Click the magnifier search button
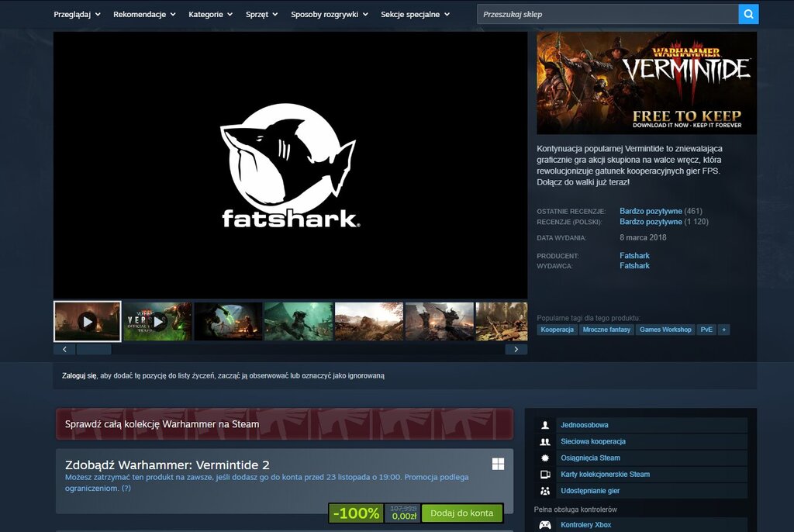The width and height of the screenshot is (794, 532). pos(748,14)
